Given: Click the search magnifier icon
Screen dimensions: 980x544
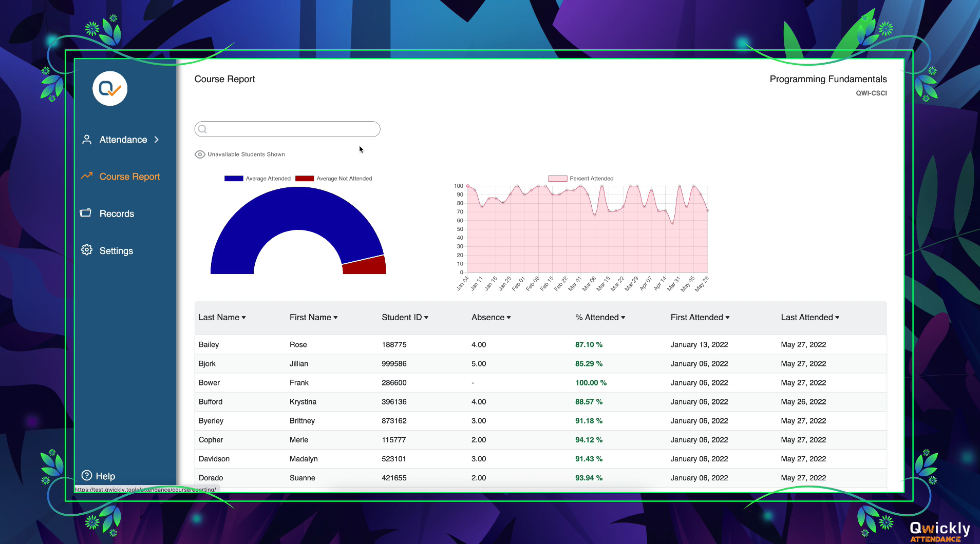Looking at the screenshot, I should coord(203,129).
